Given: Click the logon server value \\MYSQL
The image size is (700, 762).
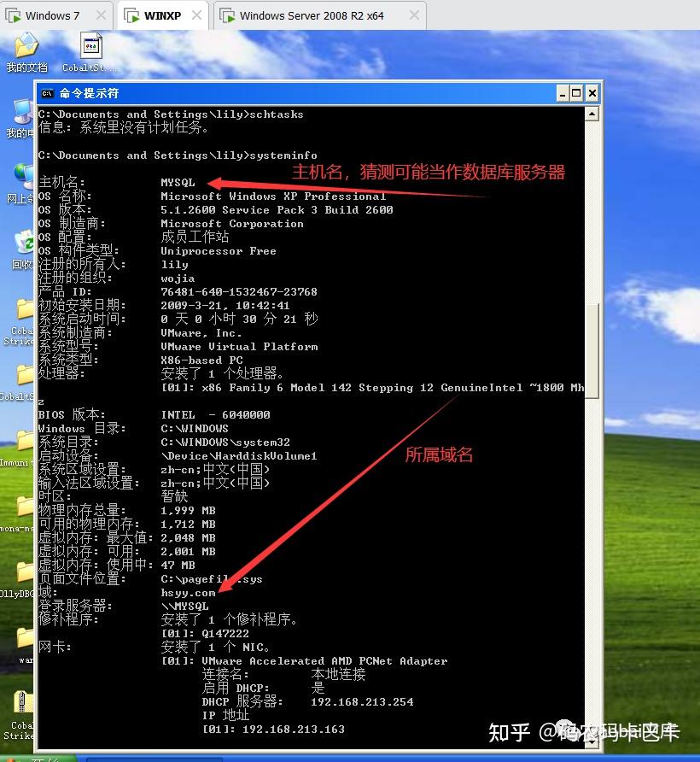Looking at the screenshot, I should pos(184,607).
